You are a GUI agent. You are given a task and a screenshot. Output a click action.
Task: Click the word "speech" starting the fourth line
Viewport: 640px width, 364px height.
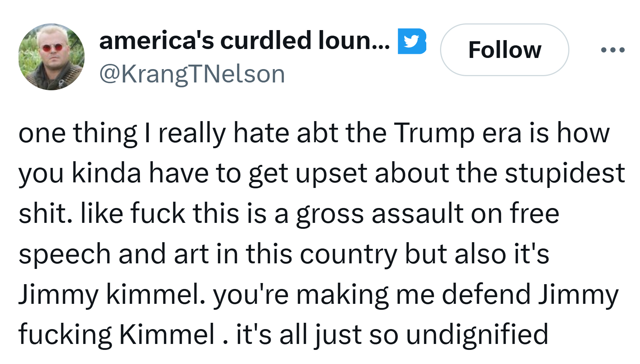tap(65, 254)
